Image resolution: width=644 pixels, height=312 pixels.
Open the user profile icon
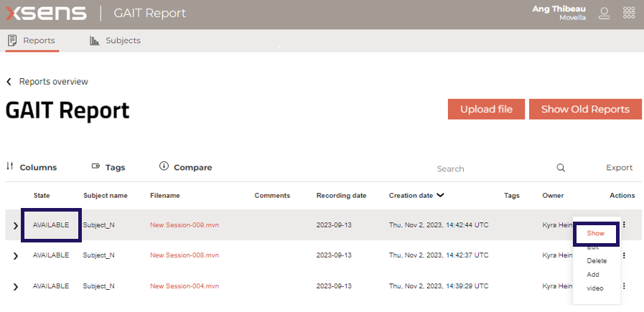click(604, 13)
